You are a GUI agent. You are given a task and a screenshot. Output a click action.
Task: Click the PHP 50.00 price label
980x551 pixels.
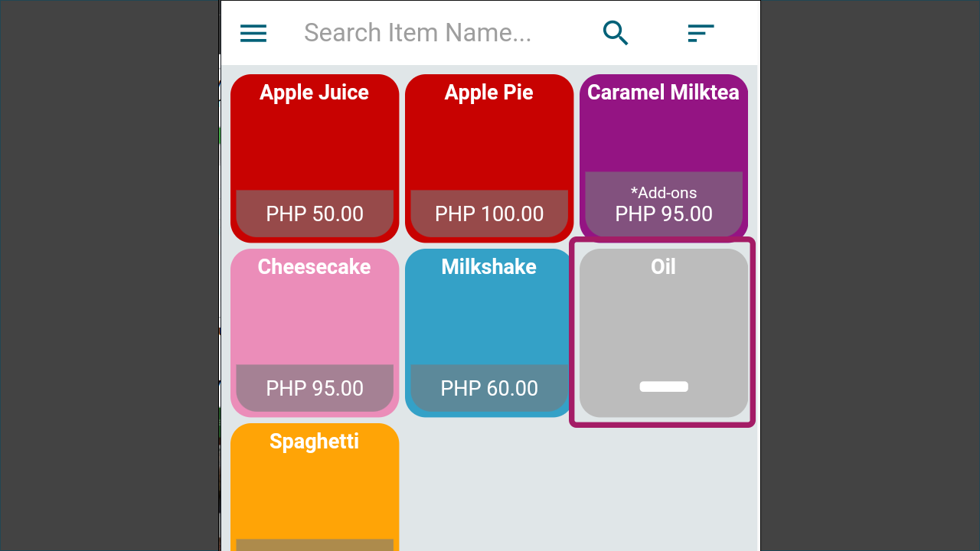315,214
